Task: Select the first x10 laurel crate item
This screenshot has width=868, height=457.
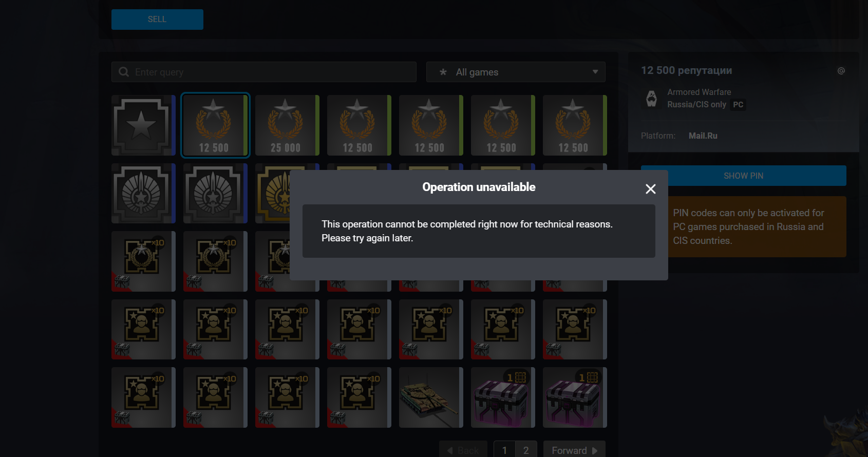Action: (x=143, y=261)
